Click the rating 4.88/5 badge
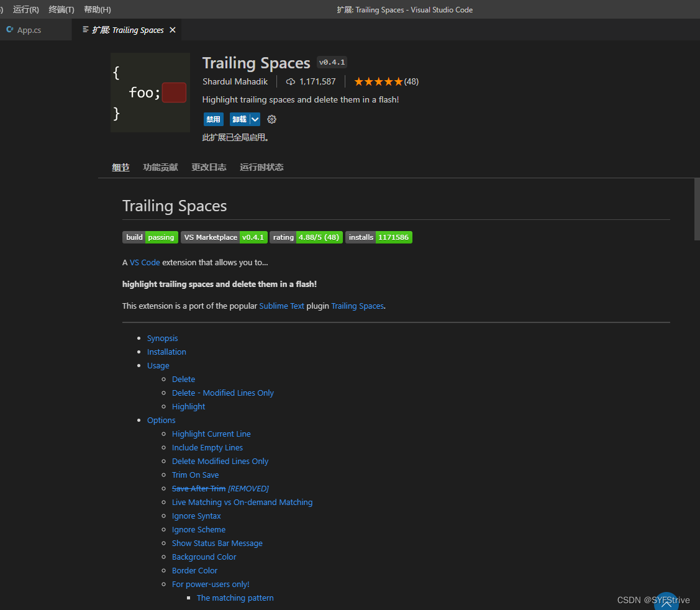Viewport: 700px width, 610px height. click(x=306, y=237)
